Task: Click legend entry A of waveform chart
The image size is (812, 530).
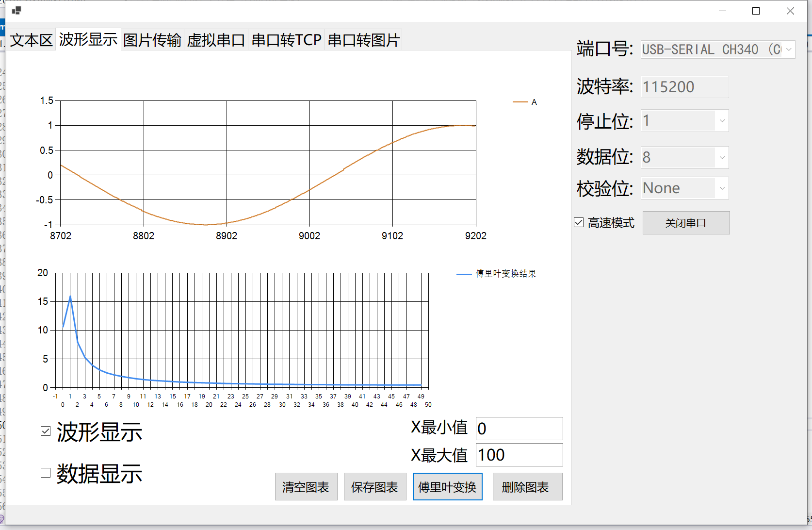Action: coord(525,102)
